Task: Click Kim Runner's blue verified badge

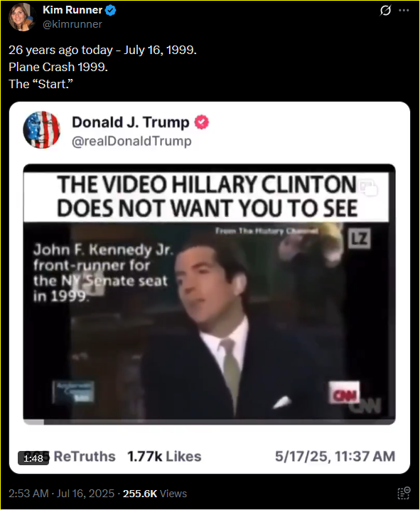Action: click(x=111, y=11)
